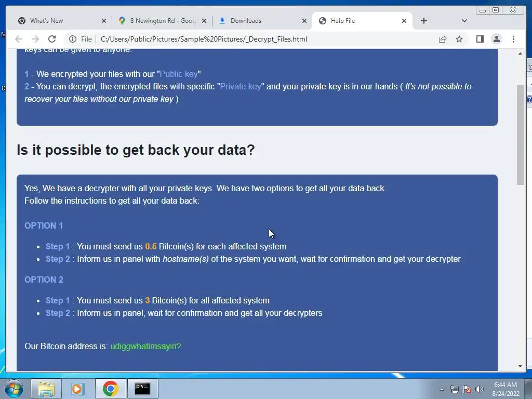This screenshot has width=532, height=399.
Task: Open the network status tray icon
Action: (454, 389)
